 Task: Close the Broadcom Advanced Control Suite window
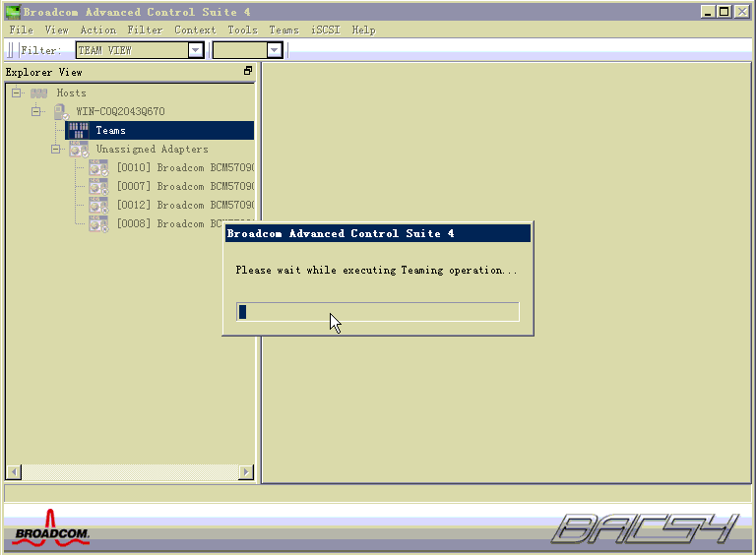(741, 12)
